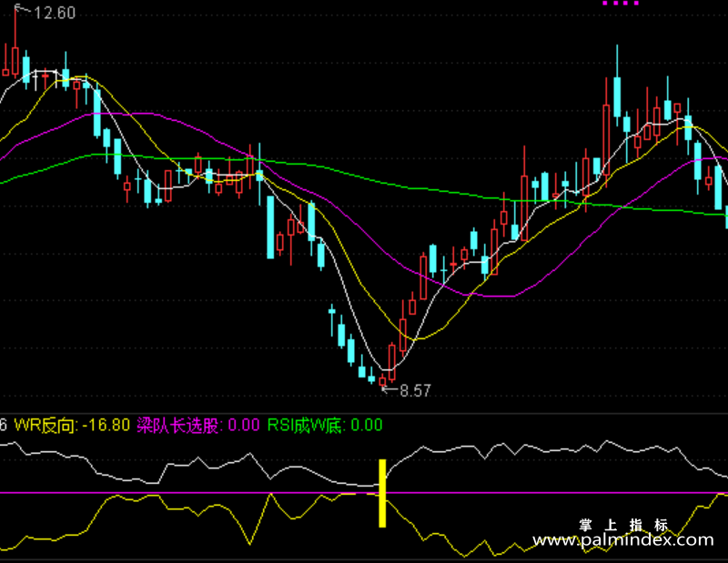Click the 8.57 low price label

(416, 391)
